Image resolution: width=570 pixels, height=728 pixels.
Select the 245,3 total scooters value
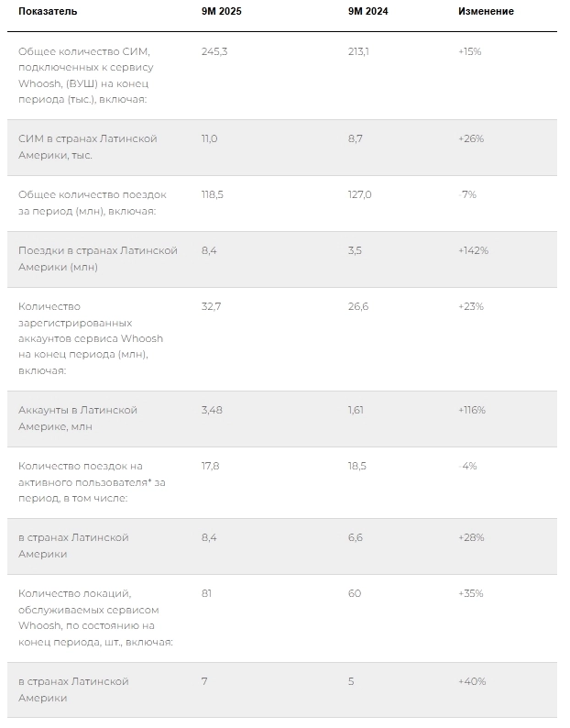coord(214,51)
